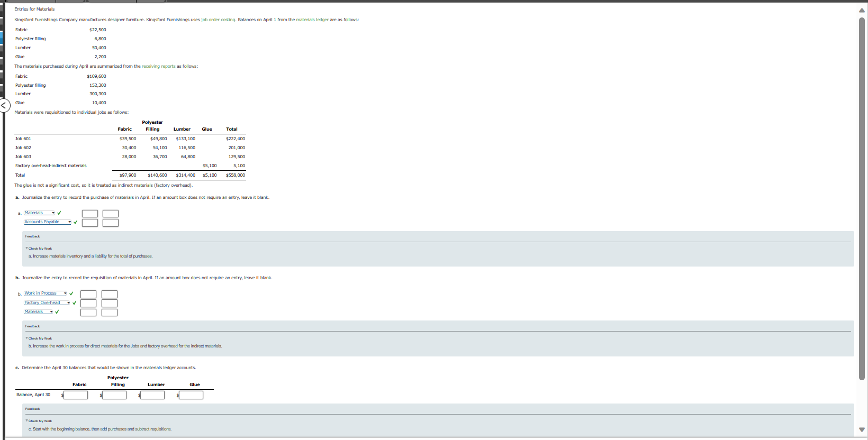The image size is (868, 440).
Task: Click the Job 601 row label
Action: 23,139
